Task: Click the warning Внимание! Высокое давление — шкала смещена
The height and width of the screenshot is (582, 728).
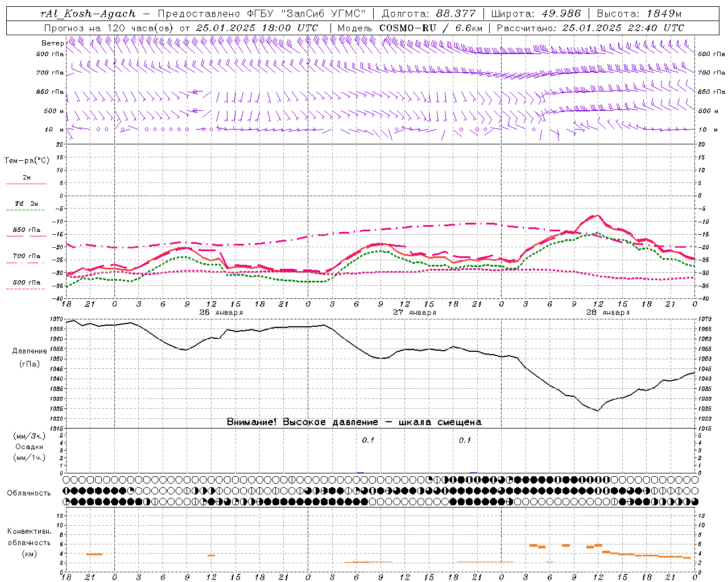Action: click(x=354, y=422)
